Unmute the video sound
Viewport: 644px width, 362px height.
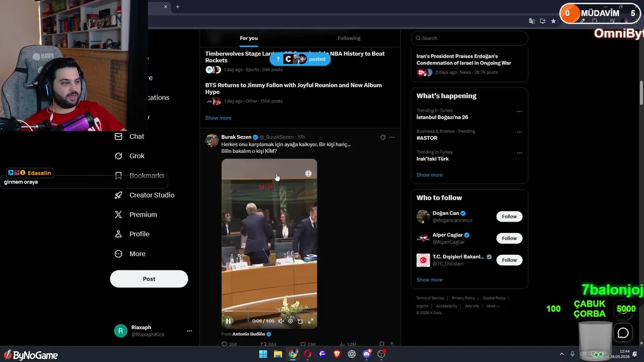click(x=281, y=321)
